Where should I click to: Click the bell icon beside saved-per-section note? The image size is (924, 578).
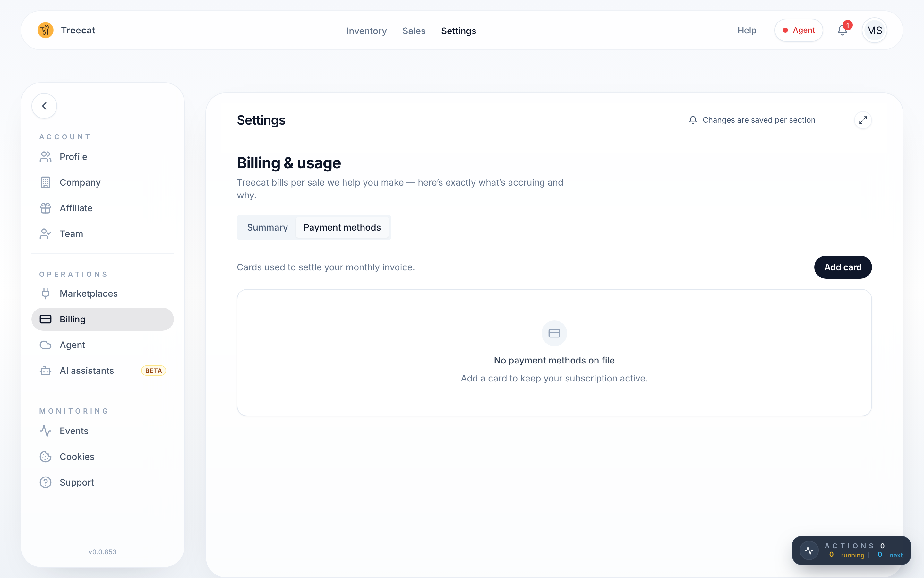click(693, 120)
